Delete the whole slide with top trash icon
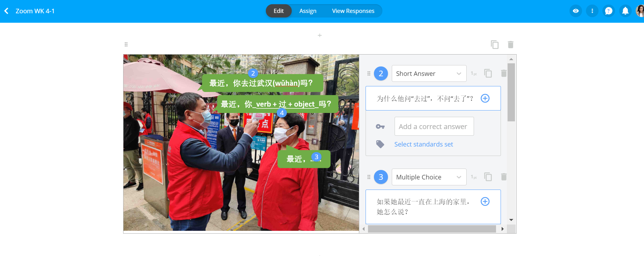This screenshot has width=644, height=256. pos(510,45)
